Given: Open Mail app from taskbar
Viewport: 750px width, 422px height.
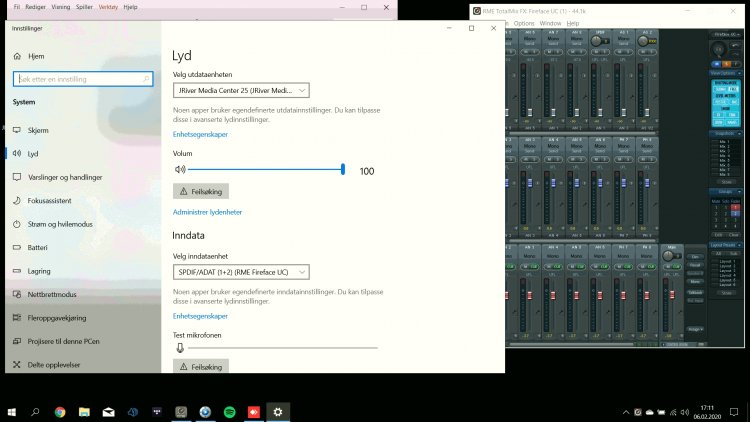Looking at the screenshot, I should pyautogui.click(x=109, y=412).
